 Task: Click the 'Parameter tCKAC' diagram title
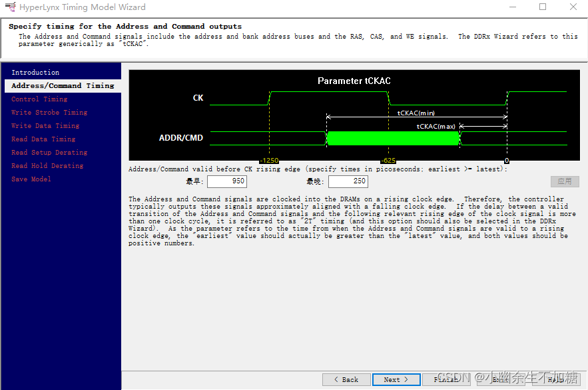point(354,81)
